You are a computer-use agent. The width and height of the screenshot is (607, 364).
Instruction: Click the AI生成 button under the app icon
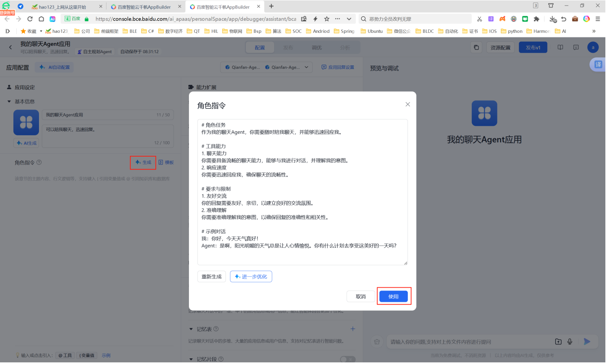(x=26, y=143)
